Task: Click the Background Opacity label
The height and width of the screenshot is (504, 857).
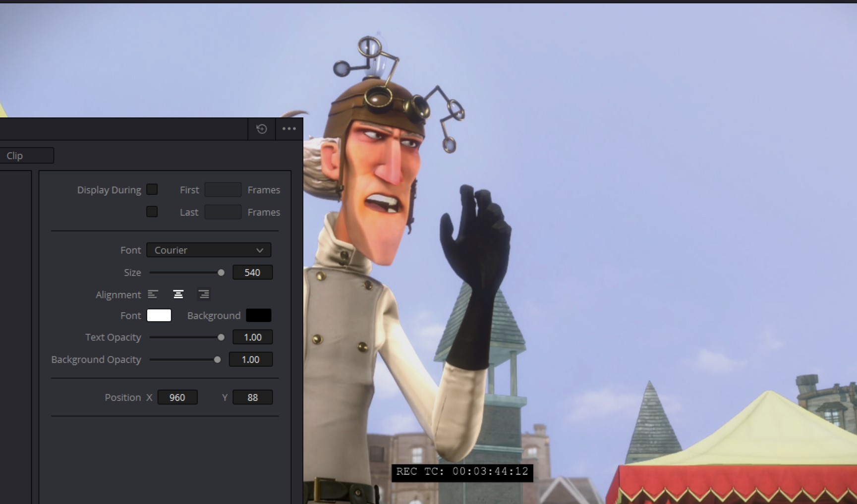Action: (96, 360)
